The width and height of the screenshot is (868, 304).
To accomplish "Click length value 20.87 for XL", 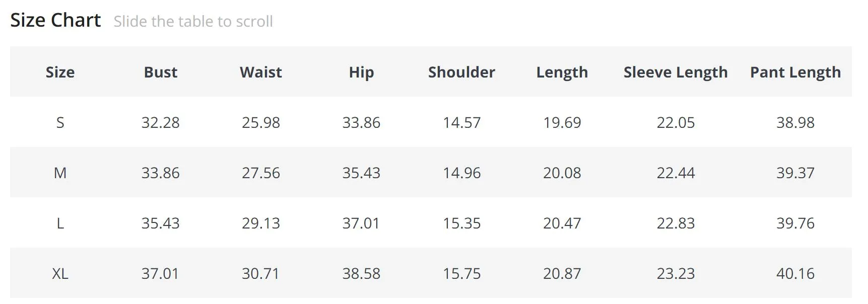I will click(x=562, y=273).
